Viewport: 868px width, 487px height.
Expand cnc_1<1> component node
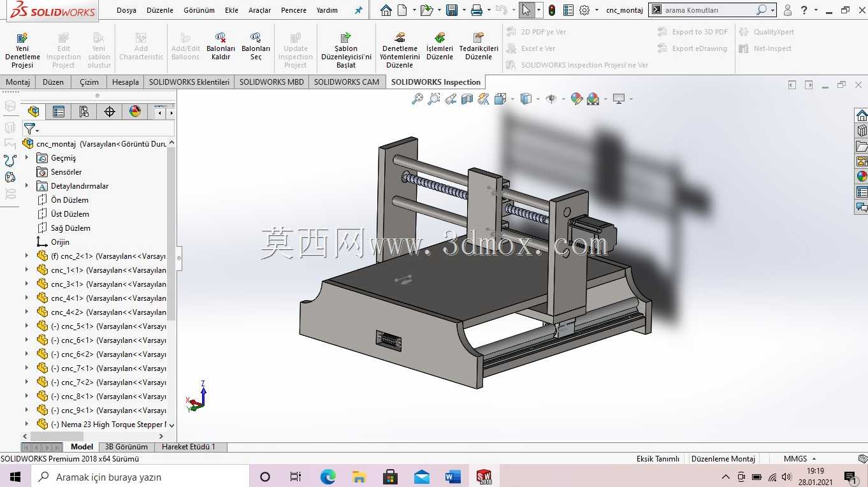coord(27,270)
